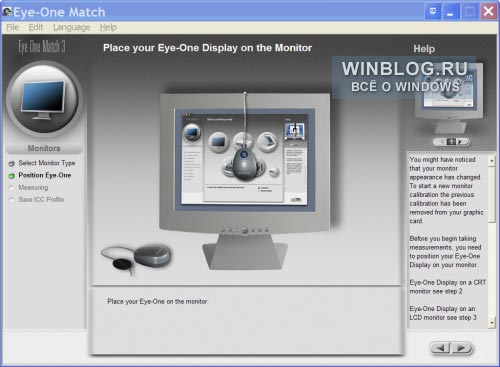Image resolution: width=500 pixels, height=367 pixels.
Task: Go to previous help image page
Action: (442, 142)
